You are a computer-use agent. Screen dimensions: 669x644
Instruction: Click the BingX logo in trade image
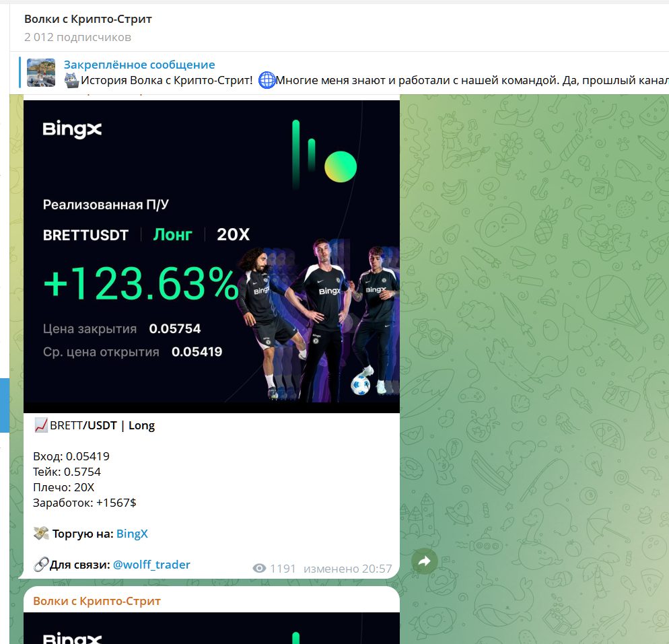click(72, 129)
